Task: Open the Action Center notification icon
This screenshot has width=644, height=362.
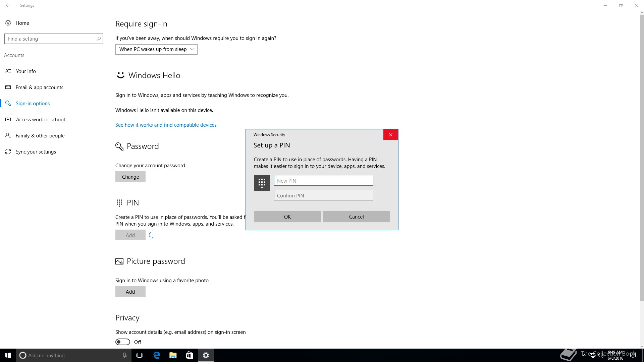Action: (633, 355)
